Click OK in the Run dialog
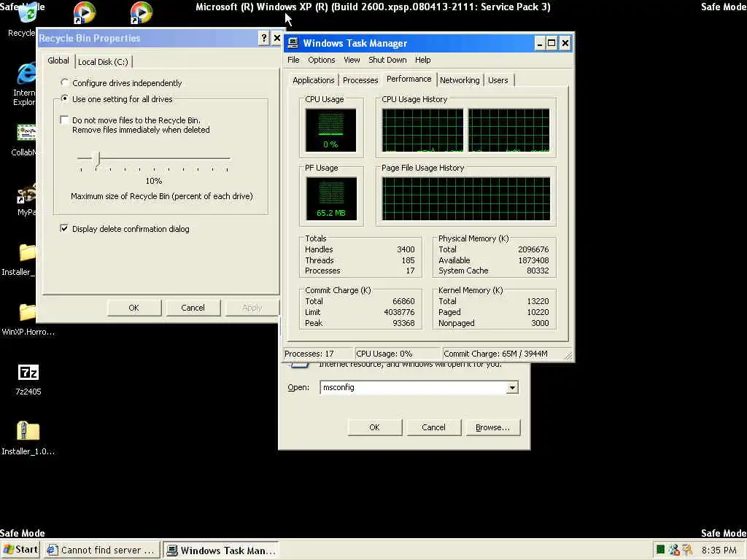Image resolution: width=747 pixels, height=560 pixels. click(374, 427)
